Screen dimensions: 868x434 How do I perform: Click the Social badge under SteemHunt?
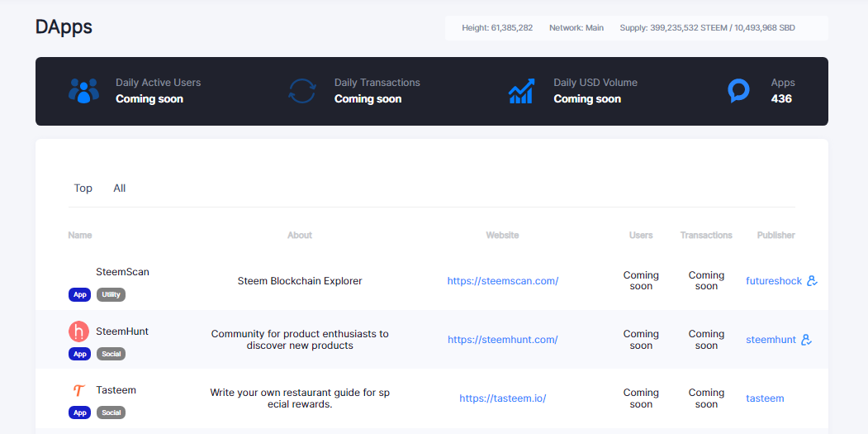[111, 354]
